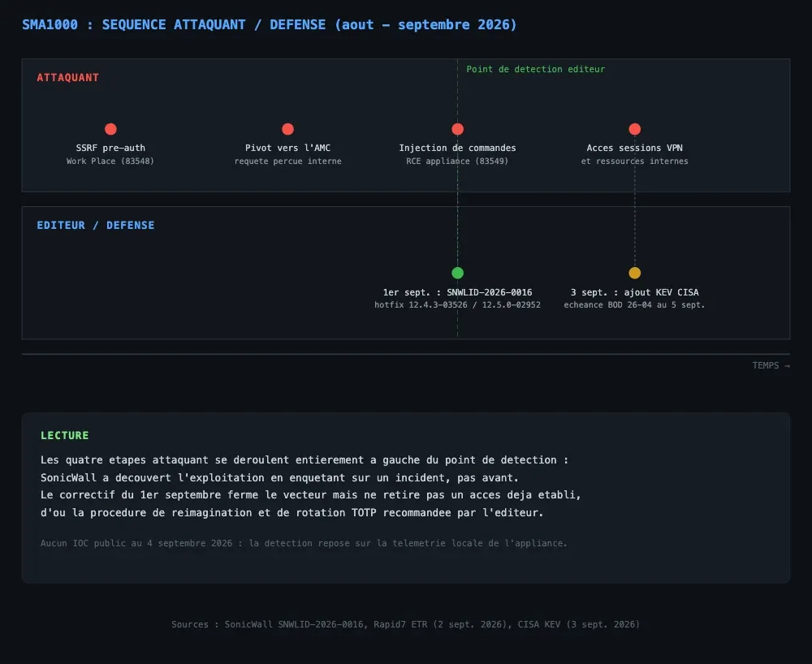
Task: Click the red dot above Injection de commandes
Action: coord(457,129)
